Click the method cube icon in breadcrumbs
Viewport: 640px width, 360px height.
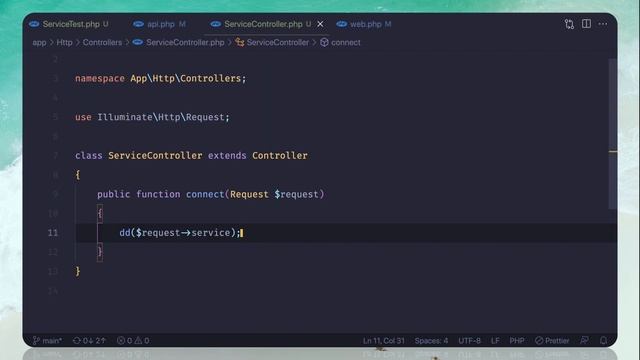[324, 42]
